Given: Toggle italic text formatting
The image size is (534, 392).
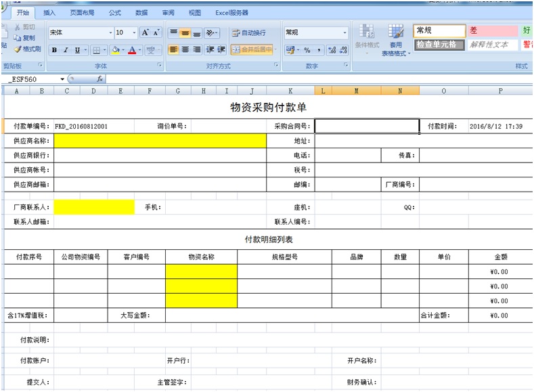Looking at the screenshot, I should [x=66, y=49].
